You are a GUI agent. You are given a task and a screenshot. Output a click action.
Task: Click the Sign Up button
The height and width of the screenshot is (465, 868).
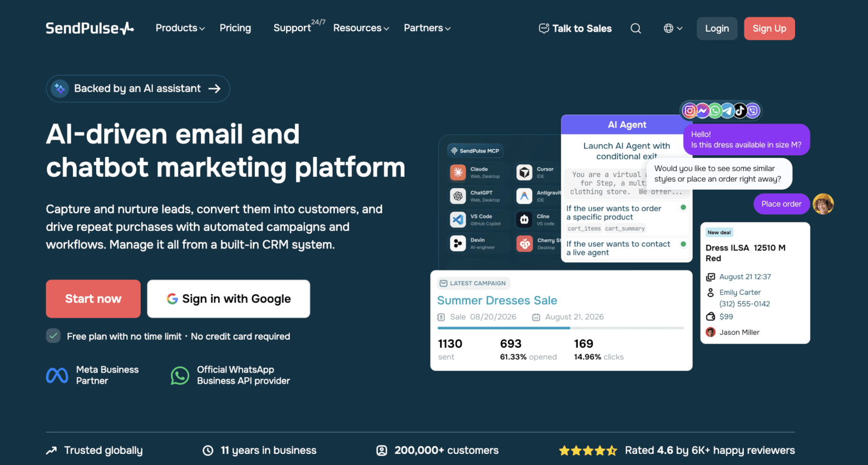point(769,28)
